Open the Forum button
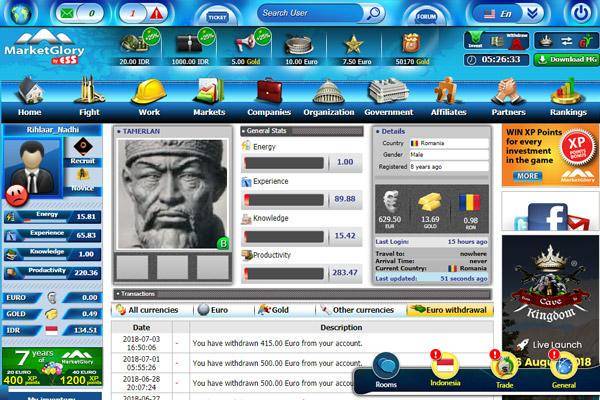Image resolution: width=600 pixels, height=400 pixels. pyautogui.click(x=427, y=16)
